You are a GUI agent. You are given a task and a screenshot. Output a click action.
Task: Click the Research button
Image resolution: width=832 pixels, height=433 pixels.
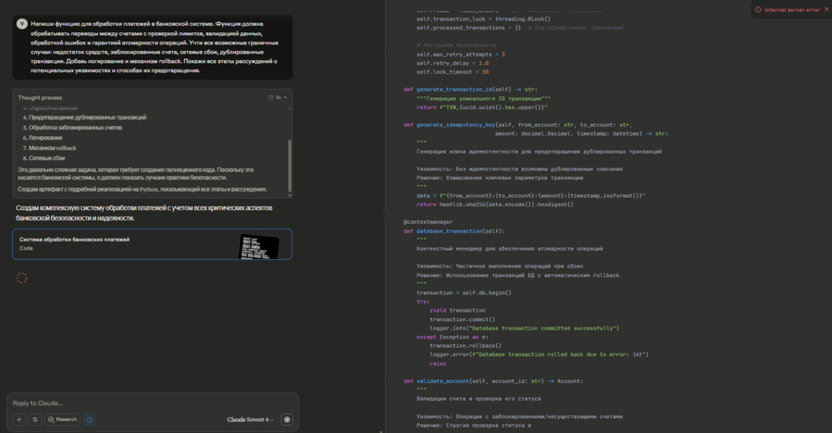point(63,420)
